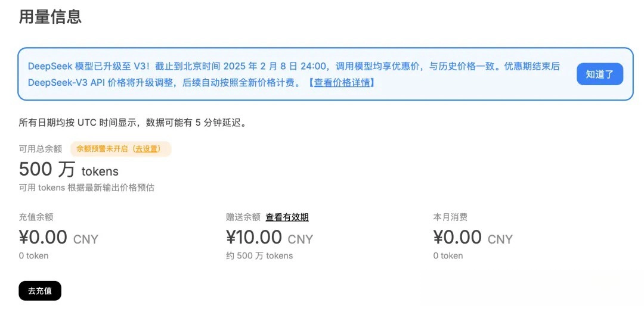Click the 可用 tokens price estimate note

point(86,188)
